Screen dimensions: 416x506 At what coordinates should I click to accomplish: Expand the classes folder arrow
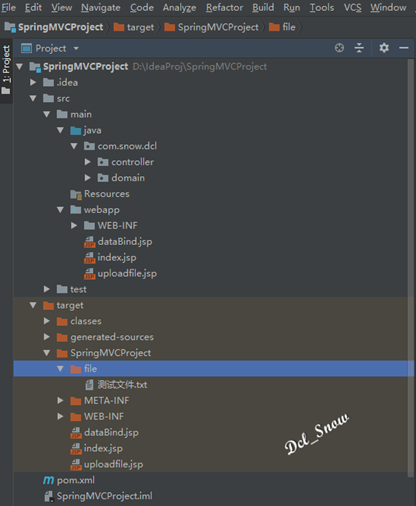[47, 321]
